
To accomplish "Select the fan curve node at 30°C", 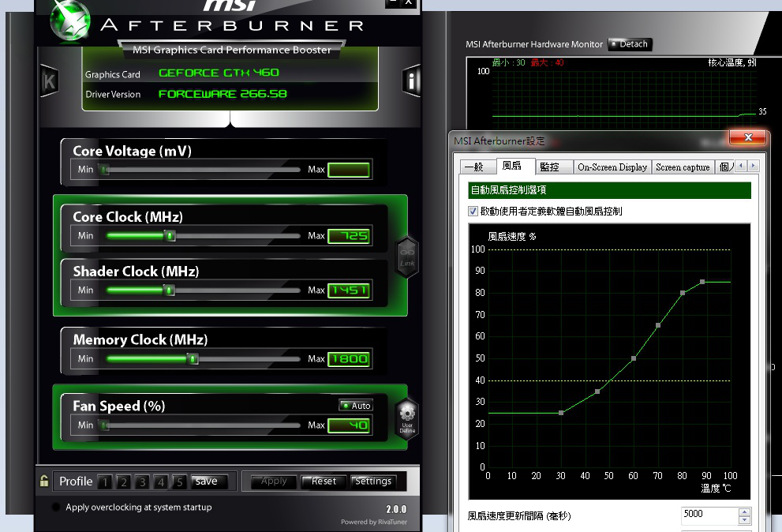I will [561, 413].
